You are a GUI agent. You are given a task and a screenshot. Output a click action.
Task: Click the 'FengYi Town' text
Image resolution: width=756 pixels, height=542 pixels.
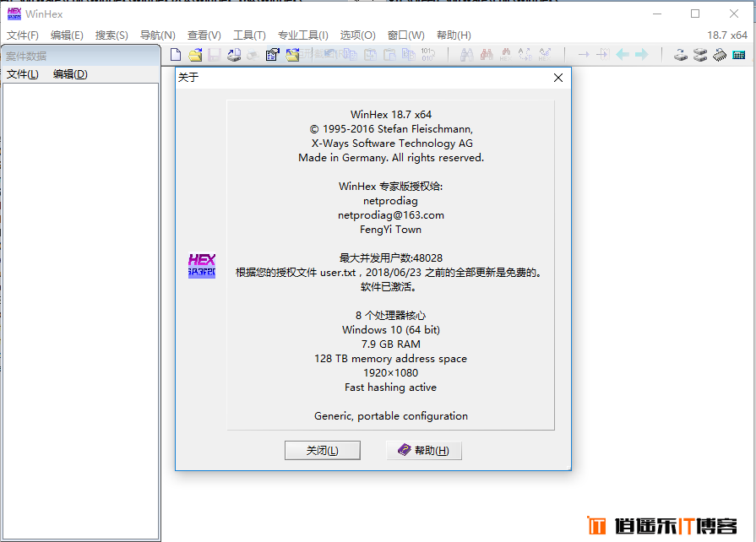pos(390,230)
